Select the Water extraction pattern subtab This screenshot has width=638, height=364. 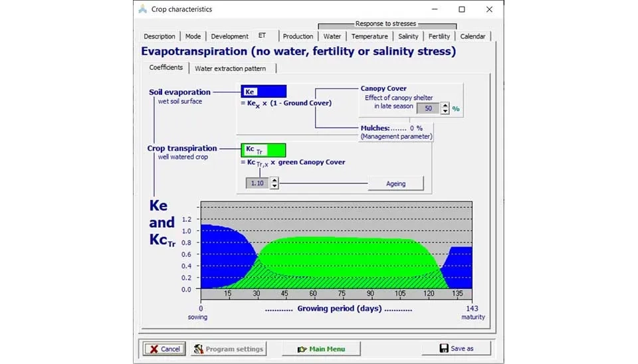(230, 68)
